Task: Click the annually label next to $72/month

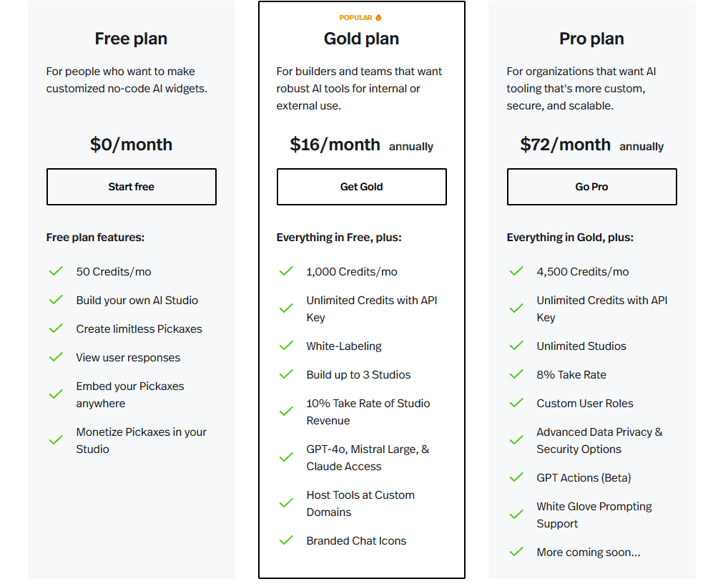Action: [x=641, y=147]
